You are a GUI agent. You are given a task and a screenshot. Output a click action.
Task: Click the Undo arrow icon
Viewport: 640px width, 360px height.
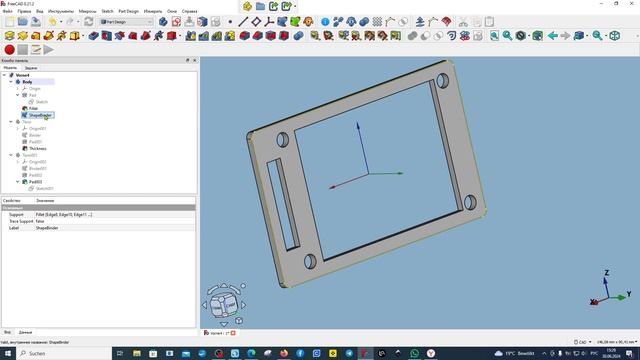52,22
